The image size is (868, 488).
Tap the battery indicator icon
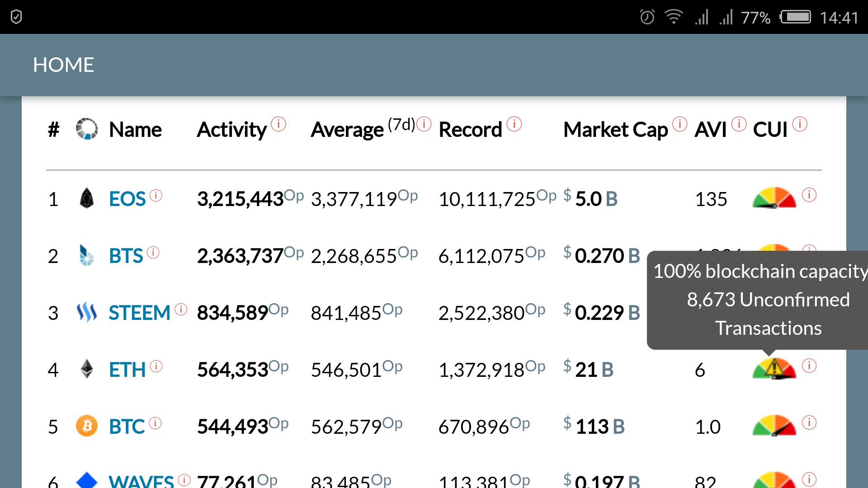click(x=796, y=17)
